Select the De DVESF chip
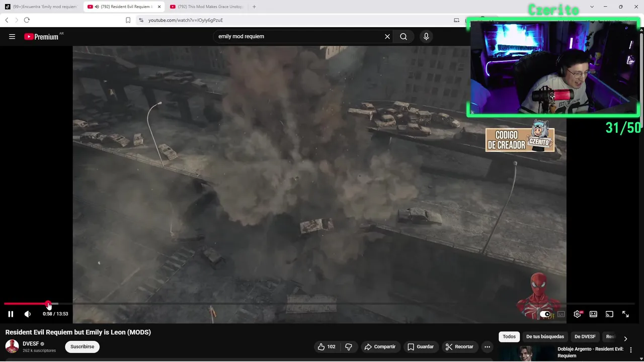 click(x=585, y=337)
